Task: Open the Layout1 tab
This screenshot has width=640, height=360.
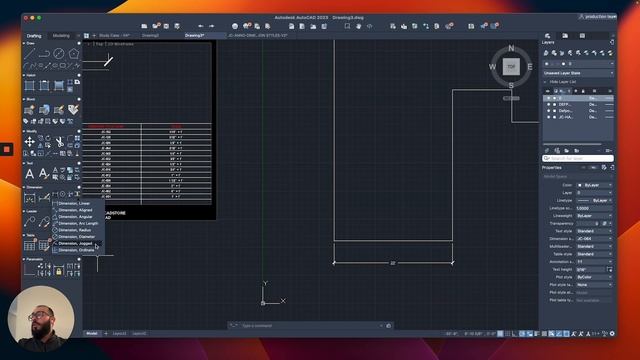Action: 119,333
